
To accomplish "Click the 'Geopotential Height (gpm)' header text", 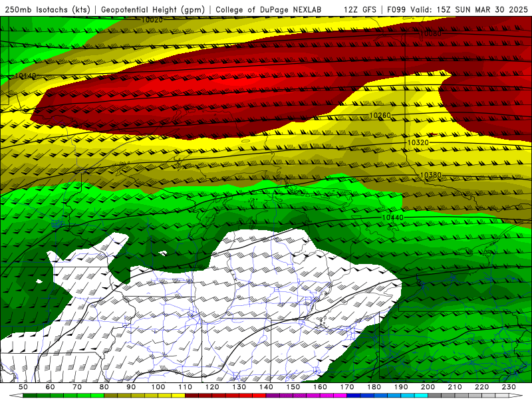I will point(153,9).
